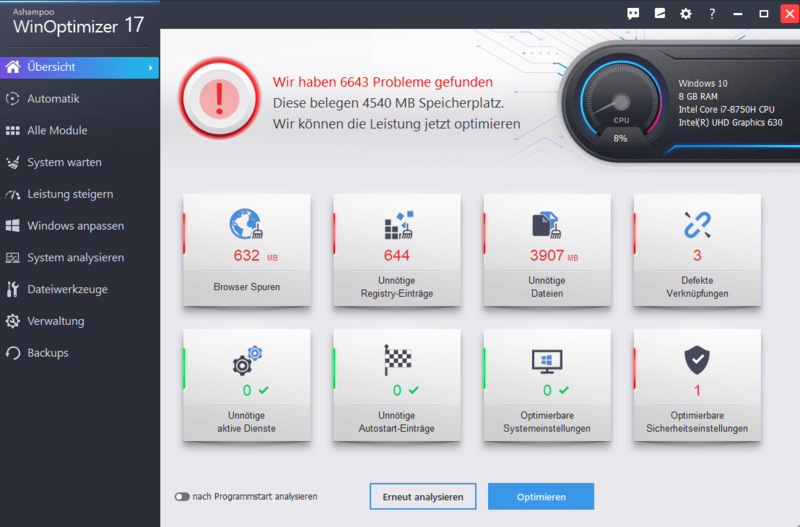Open Defekte Verknüpfungen tile label
The width and height of the screenshot is (800, 527).
point(697,287)
